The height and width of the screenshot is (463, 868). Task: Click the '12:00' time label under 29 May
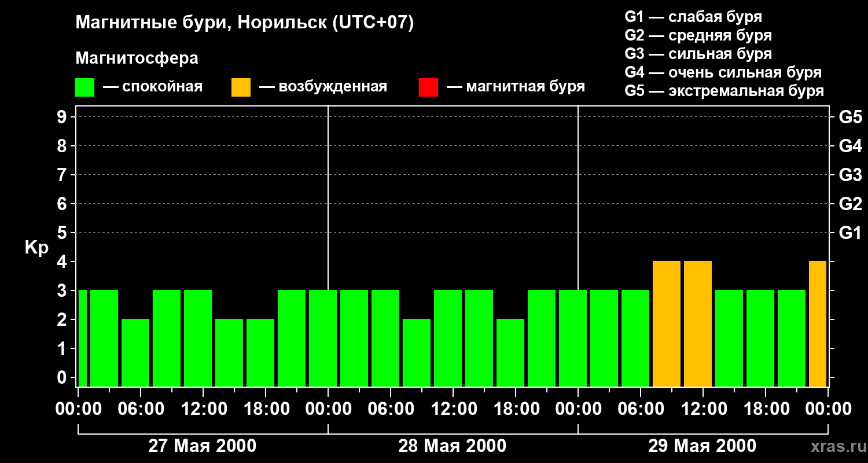[x=703, y=409]
